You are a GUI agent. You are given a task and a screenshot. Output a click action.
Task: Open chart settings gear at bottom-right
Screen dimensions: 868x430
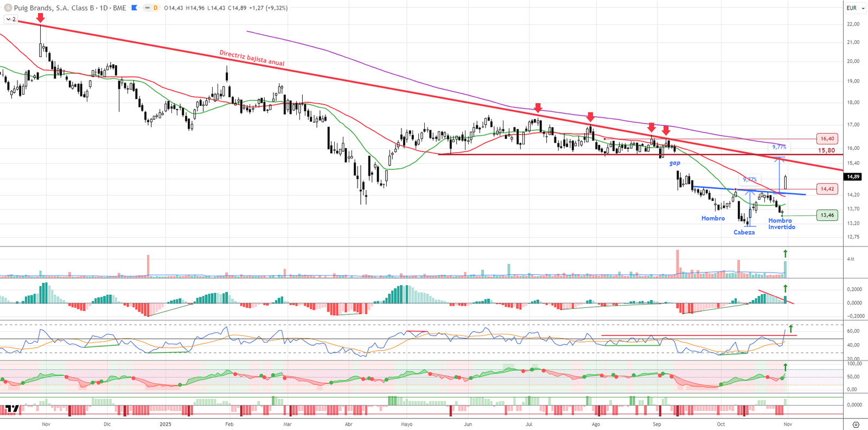point(856,425)
